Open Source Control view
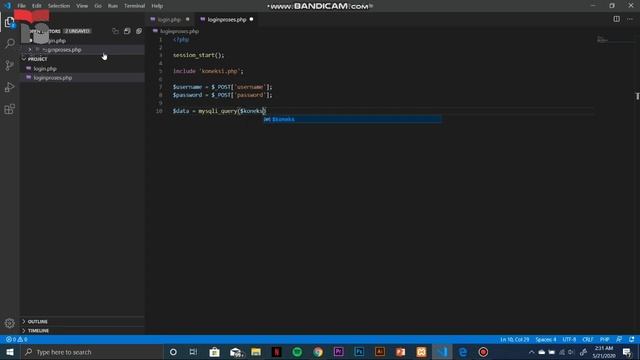640x360 pixels. point(9,65)
